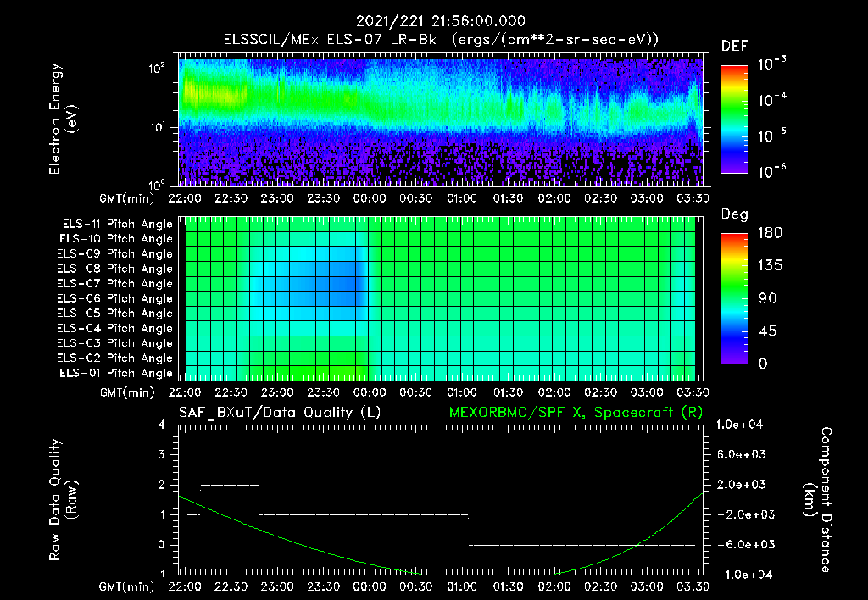Click the 10^2 electron energy tick label
868x600 pixels.
(157, 69)
